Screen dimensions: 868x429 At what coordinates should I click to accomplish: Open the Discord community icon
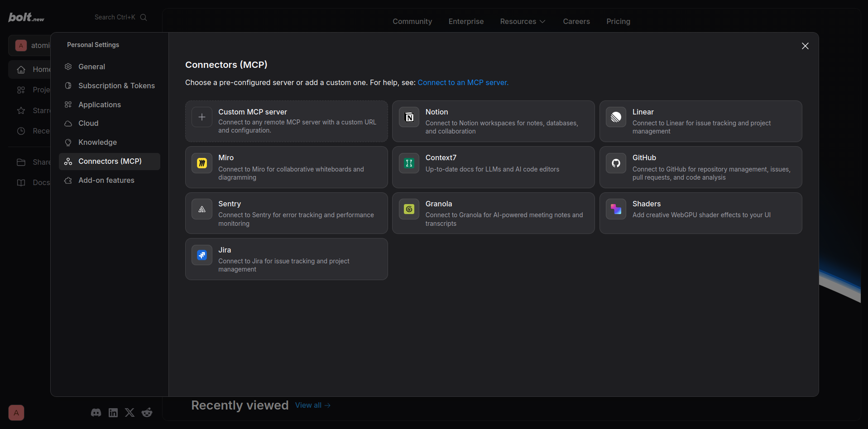coord(96,412)
